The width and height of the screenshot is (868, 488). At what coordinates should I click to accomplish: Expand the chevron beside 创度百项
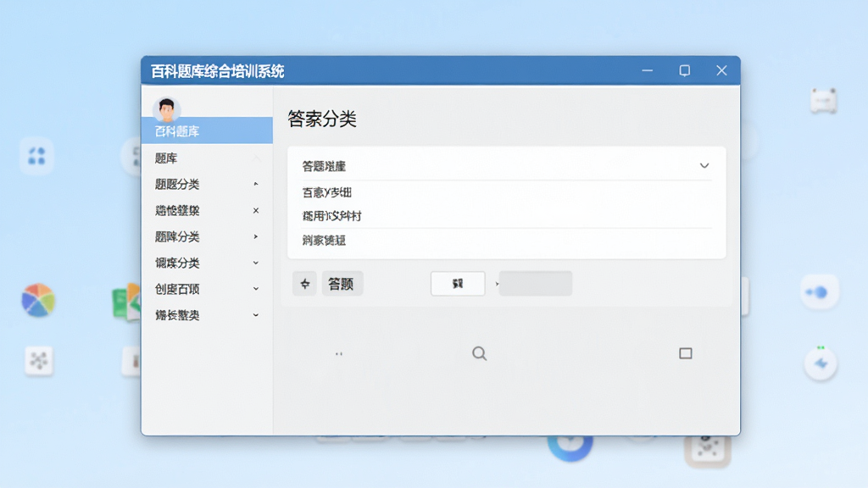tap(256, 289)
